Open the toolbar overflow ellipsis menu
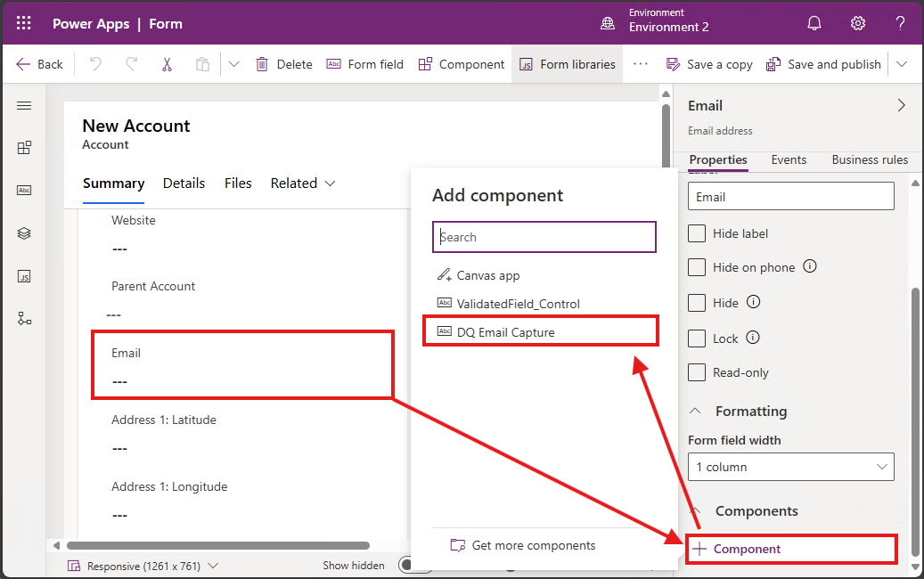 point(641,64)
